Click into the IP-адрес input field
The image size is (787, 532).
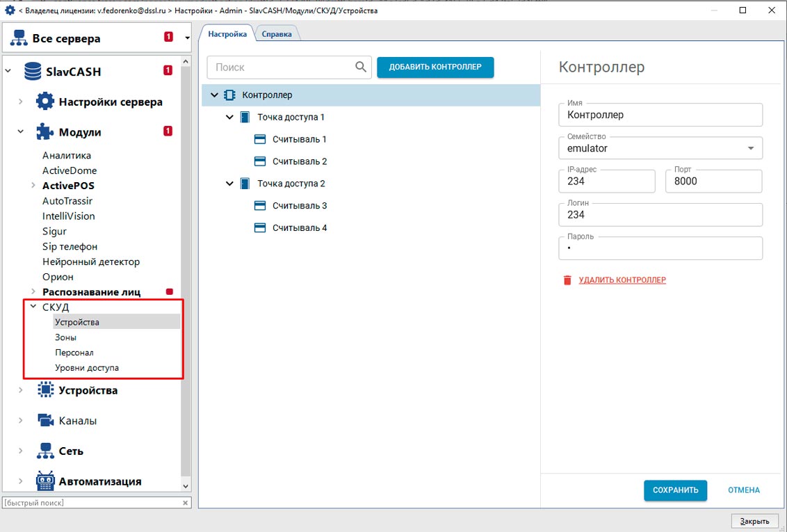click(606, 182)
